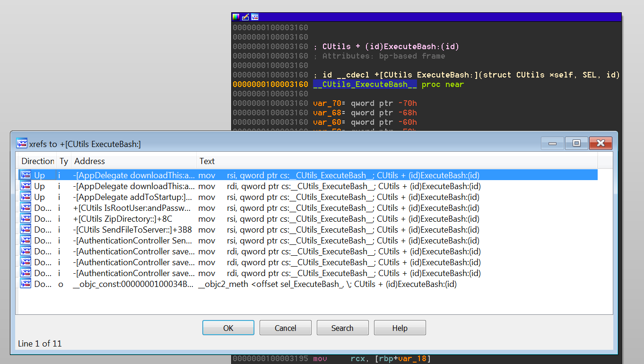Screen dimensions: 644x364
Task: Click the Search button
Action: pyautogui.click(x=342, y=328)
